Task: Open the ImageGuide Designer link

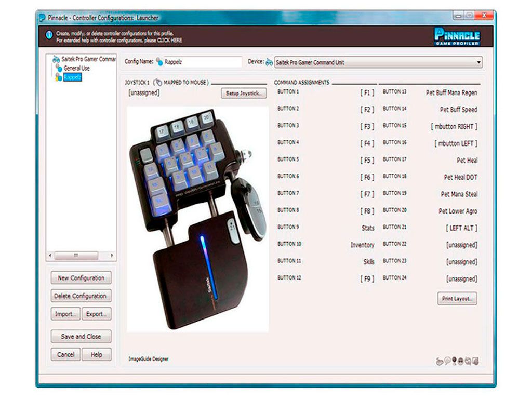Action: [x=148, y=359]
